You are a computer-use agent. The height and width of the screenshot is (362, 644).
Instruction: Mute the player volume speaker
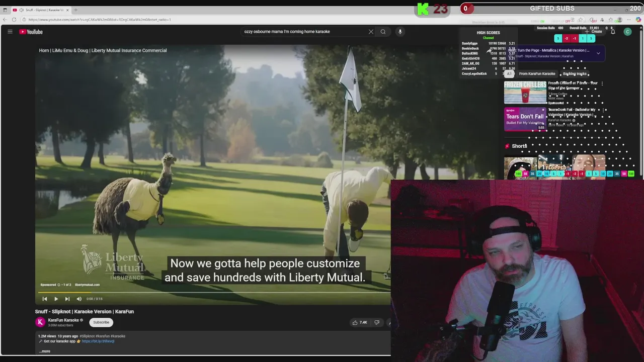79,299
